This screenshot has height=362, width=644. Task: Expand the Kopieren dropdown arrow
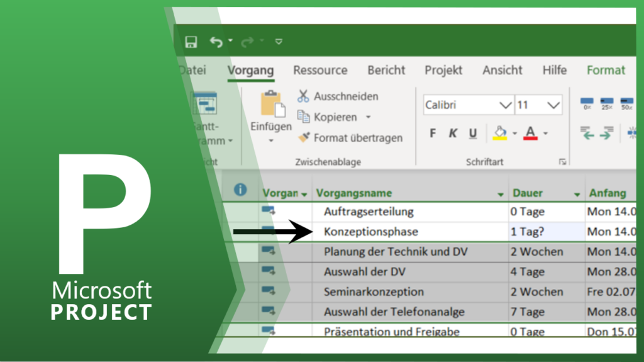[369, 117]
